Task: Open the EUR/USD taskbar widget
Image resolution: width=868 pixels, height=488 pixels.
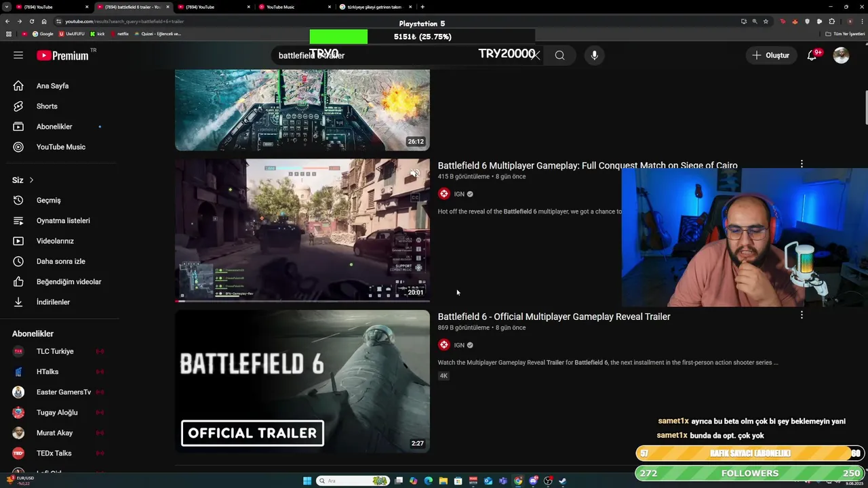Action: 20,481
